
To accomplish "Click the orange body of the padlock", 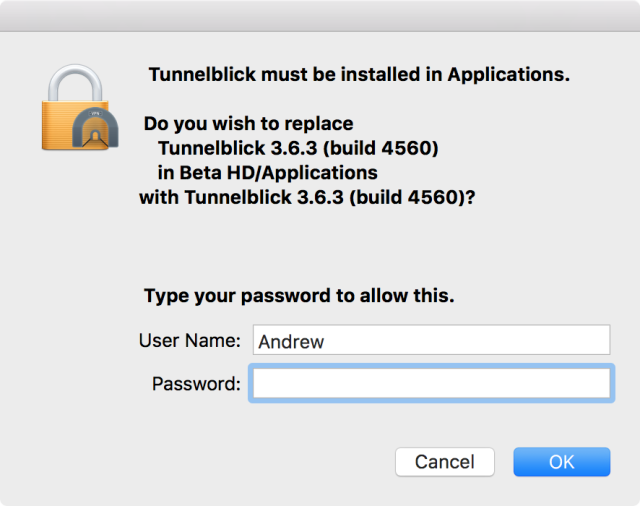I will pyautogui.click(x=59, y=125).
